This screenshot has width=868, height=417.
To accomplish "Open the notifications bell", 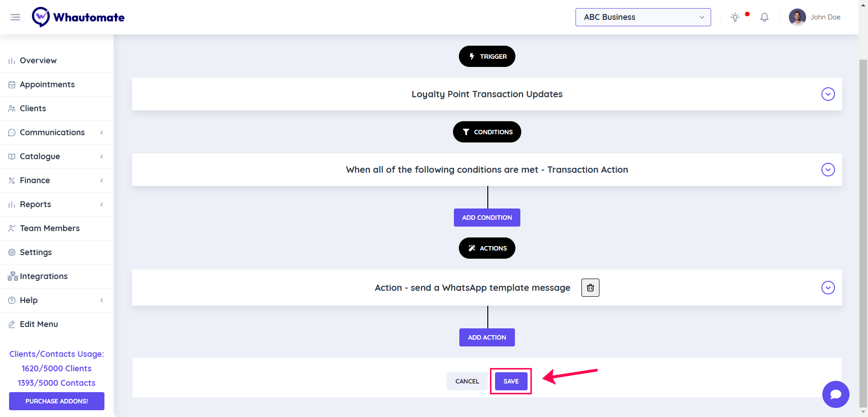I will tap(764, 17).
